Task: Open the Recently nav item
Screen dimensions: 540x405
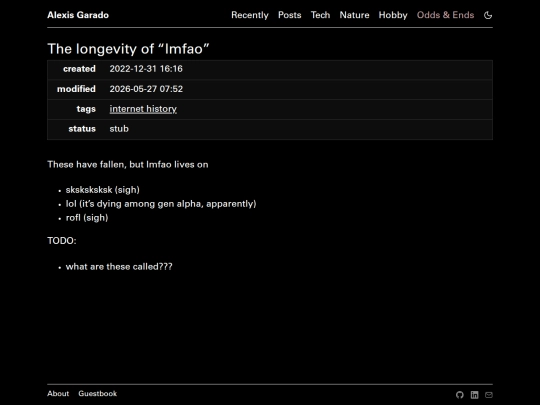Action: pos(250,15)
